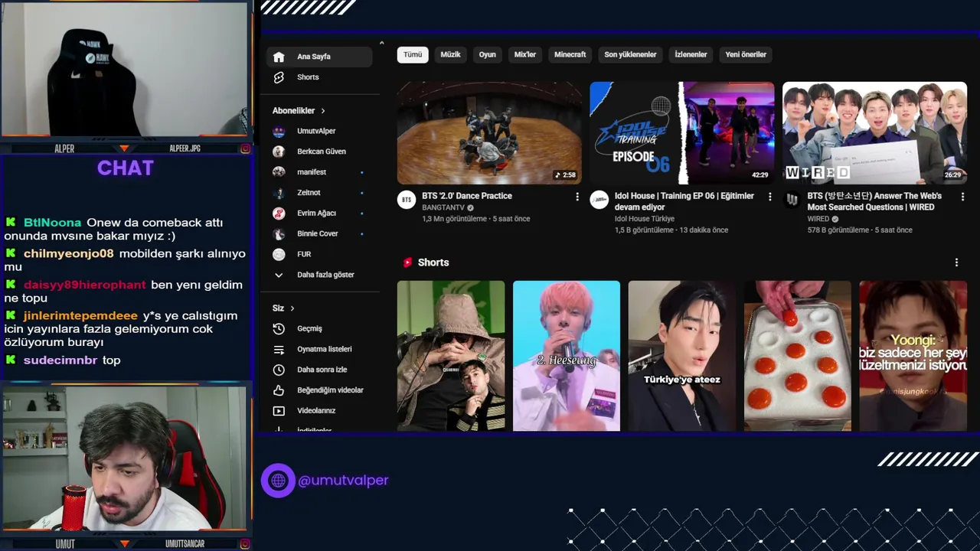Select the Yeni öneriler filter chip
The image size is (980, 551).
746,54
